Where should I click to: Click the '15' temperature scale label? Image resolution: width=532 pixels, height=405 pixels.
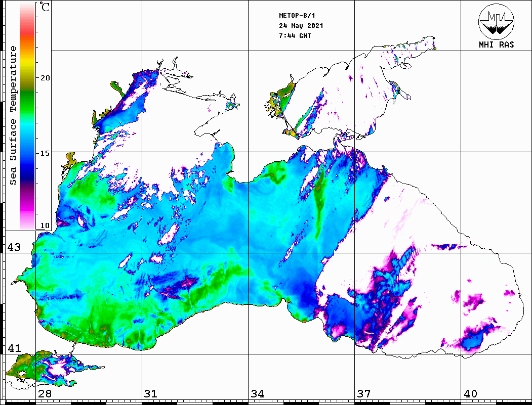(x=45, y=153)
